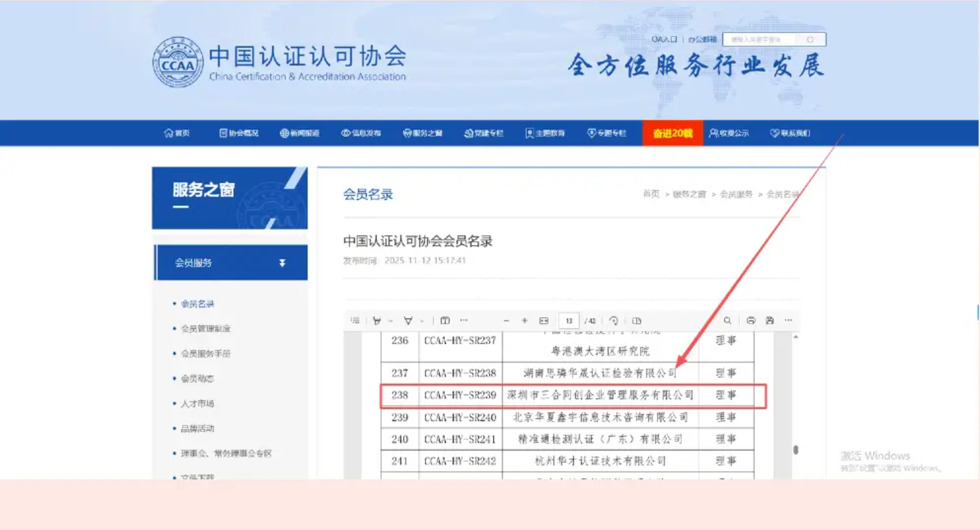Click the PDF scroll up arrow

(796, 337)
